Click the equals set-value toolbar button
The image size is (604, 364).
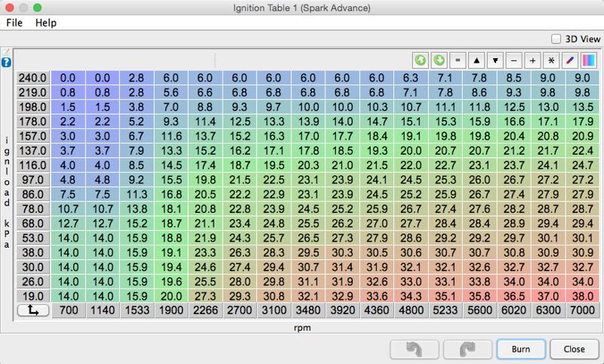[x=458, y=60]
